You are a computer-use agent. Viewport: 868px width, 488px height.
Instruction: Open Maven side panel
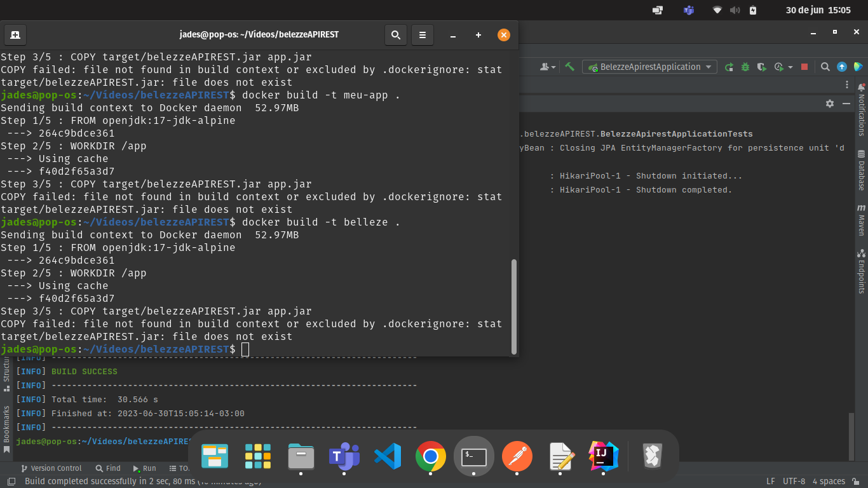coord(862,220)
